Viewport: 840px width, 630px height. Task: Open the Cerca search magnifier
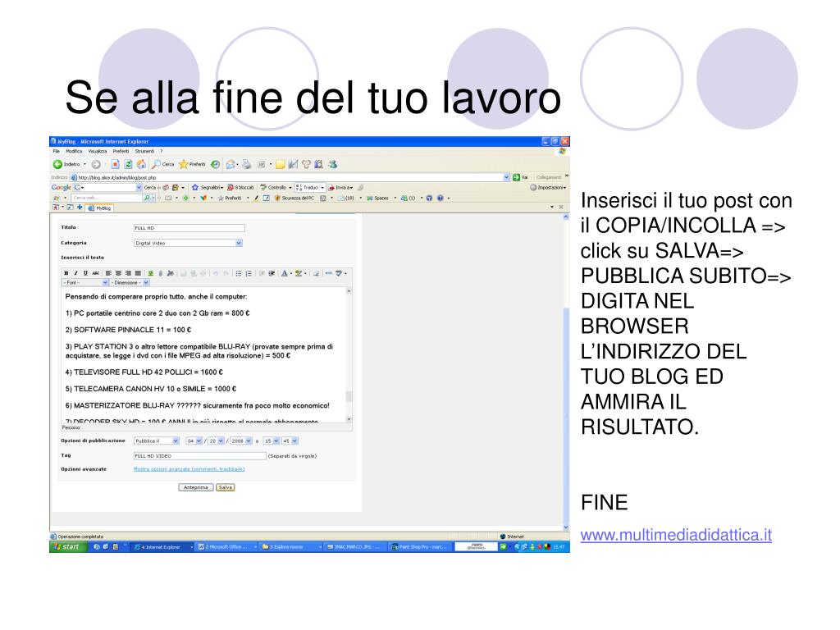(157, 164)
